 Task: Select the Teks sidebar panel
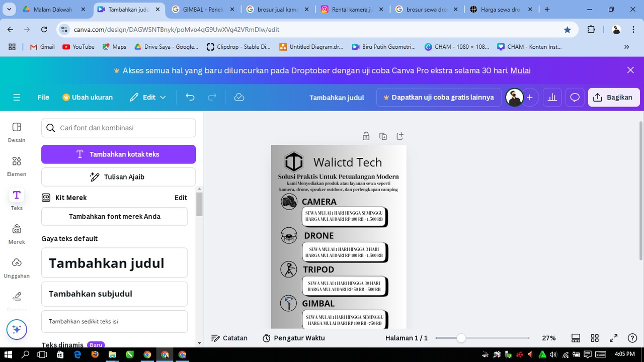point(17,200)
